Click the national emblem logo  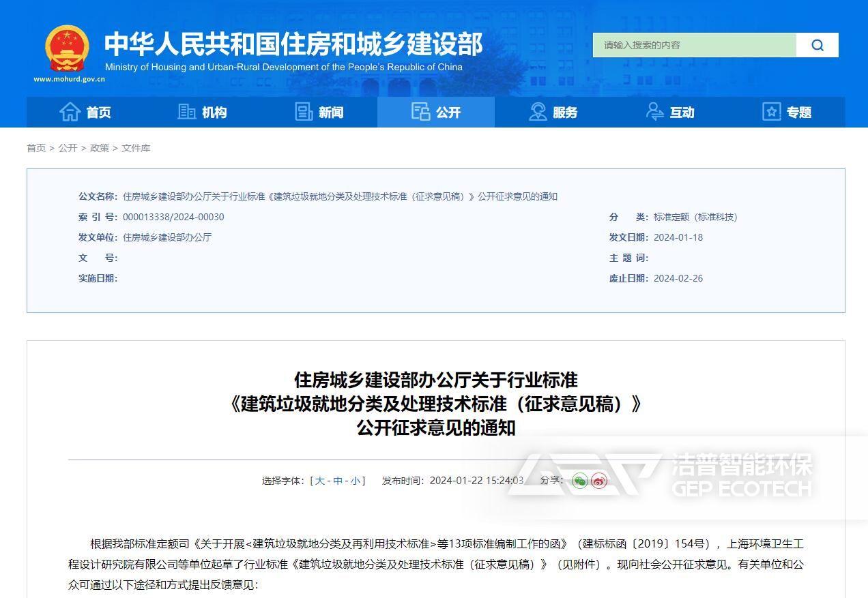pyautogui.click(x=66, y=46)
